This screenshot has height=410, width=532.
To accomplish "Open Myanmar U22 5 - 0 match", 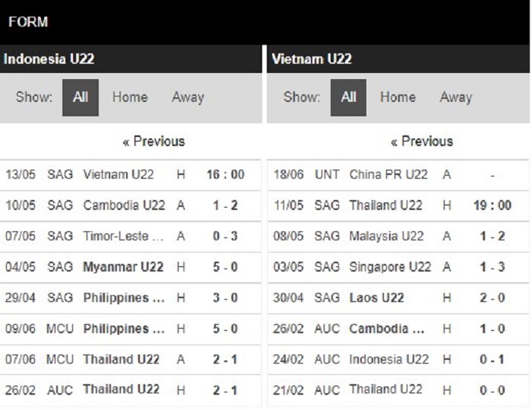I will pyautogui.click(x=130, y=267).
